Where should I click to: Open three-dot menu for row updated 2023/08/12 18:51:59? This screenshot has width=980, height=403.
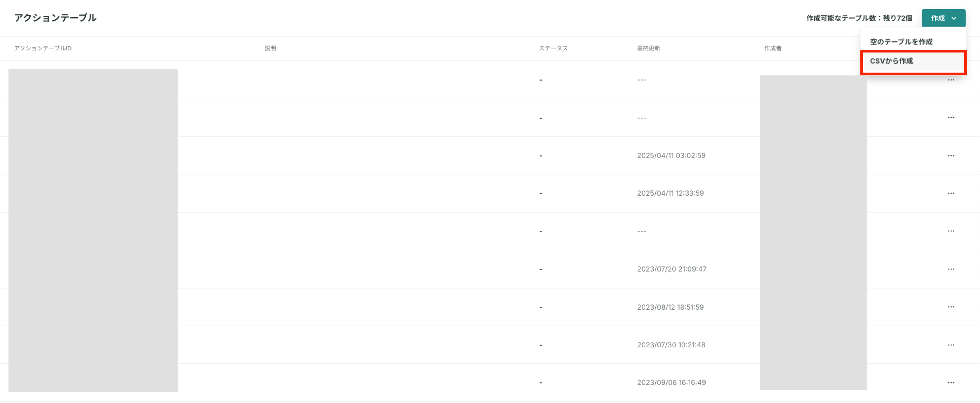[x=951, y=307]
